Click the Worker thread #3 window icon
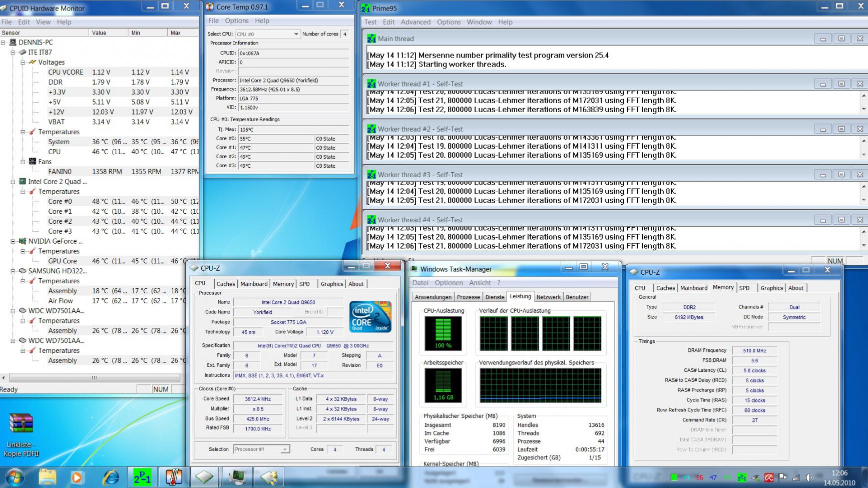 [x=371, y=175]
